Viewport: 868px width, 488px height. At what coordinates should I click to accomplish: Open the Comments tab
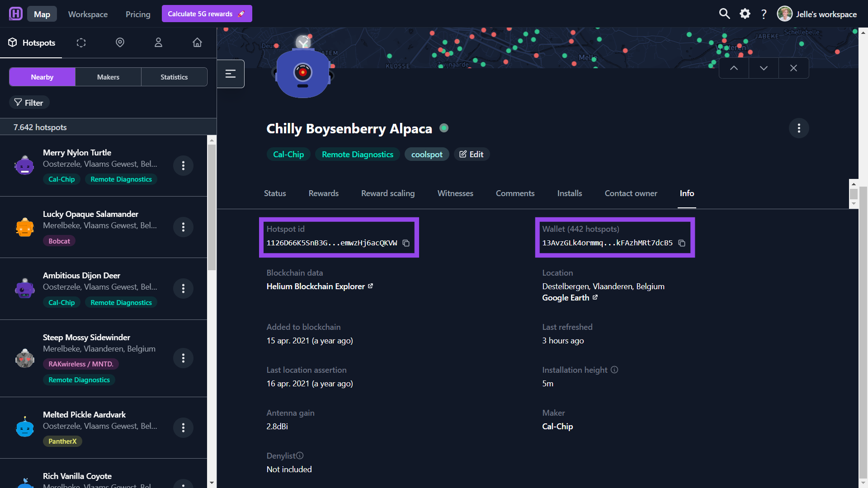pyautogui.click(x=515, y=193)
